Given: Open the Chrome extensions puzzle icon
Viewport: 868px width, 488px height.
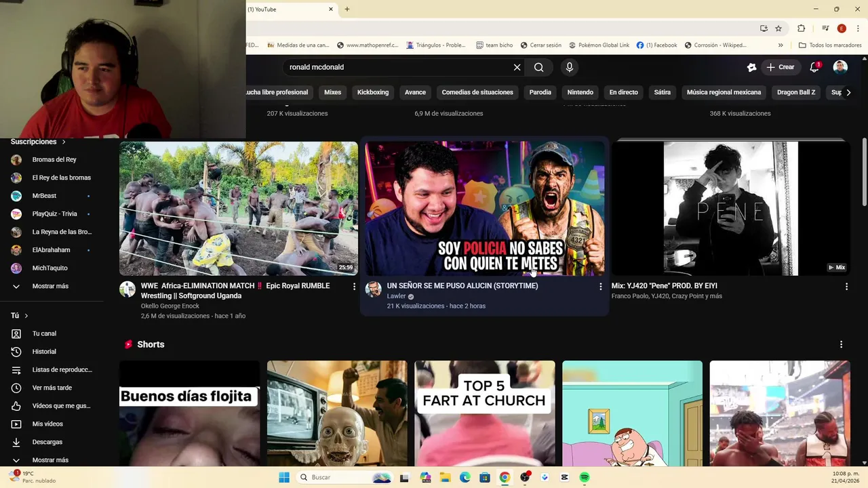Looking at the screenshot, I should pyautogui.click(x=801, y=28).
